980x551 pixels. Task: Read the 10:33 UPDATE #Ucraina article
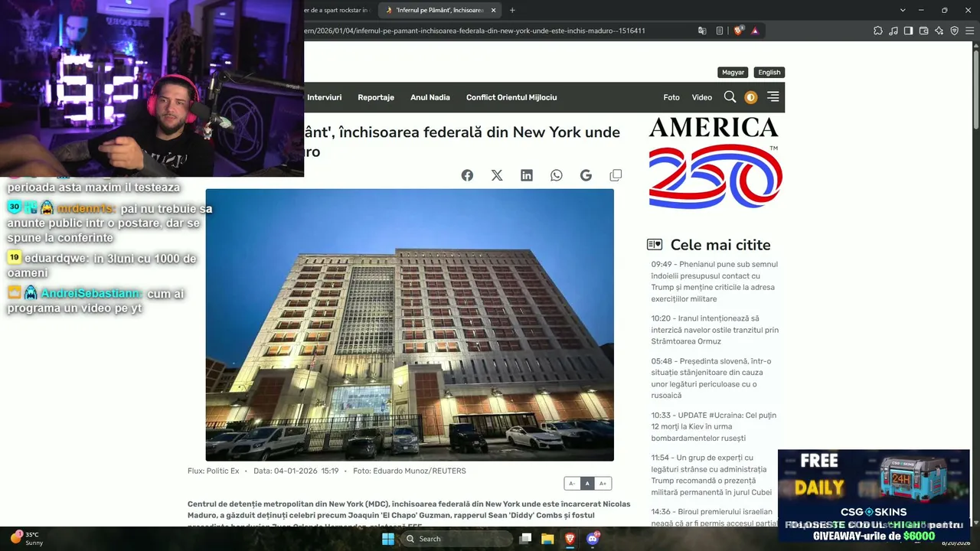pyautogui.click(x=714, y=426)
